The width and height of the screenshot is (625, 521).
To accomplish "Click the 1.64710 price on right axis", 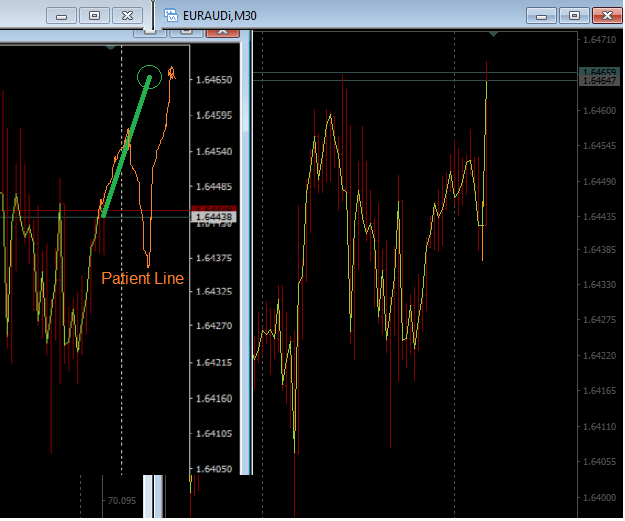I will 599,39.
